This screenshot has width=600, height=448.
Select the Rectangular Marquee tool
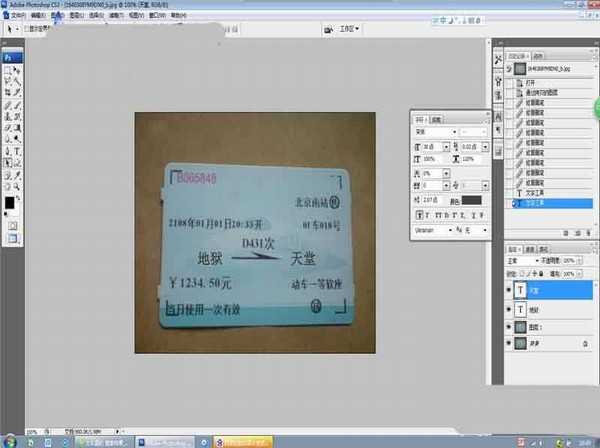pyautogui.click(x=7, y=71)
